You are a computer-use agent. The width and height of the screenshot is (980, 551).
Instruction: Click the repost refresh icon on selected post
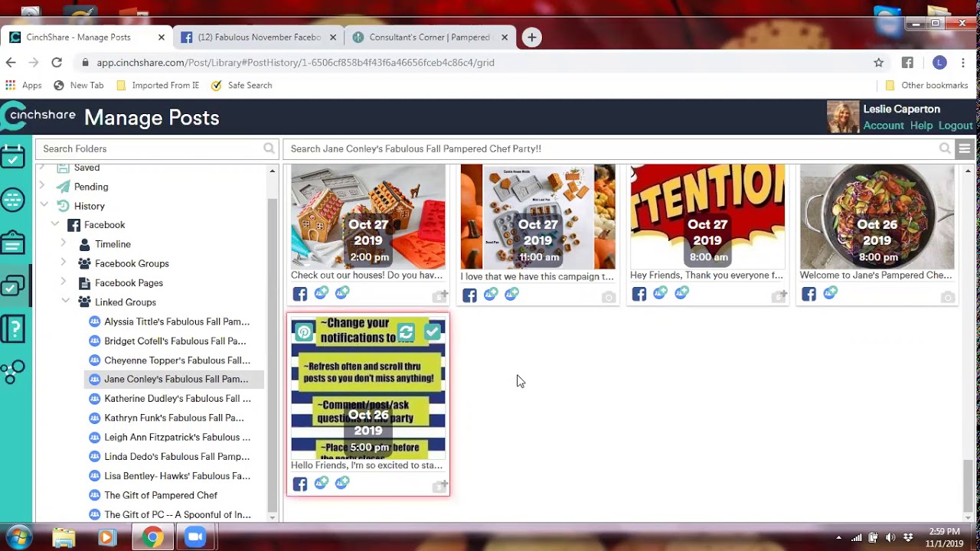pos(406,331)
